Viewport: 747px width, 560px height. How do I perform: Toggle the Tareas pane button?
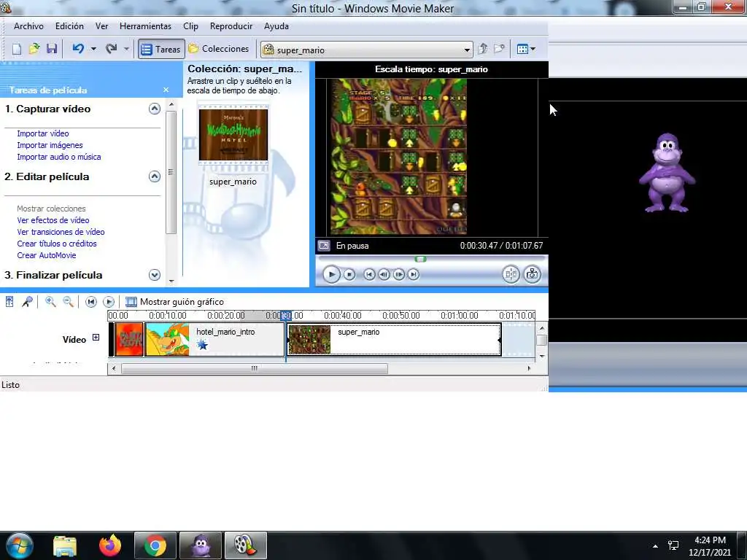click(161, 49)
